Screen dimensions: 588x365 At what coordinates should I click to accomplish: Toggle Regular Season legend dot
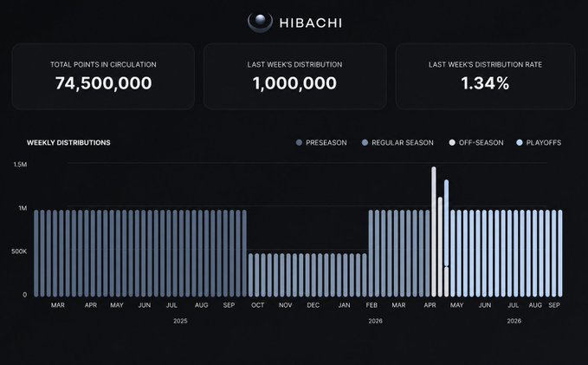(365, 143)
